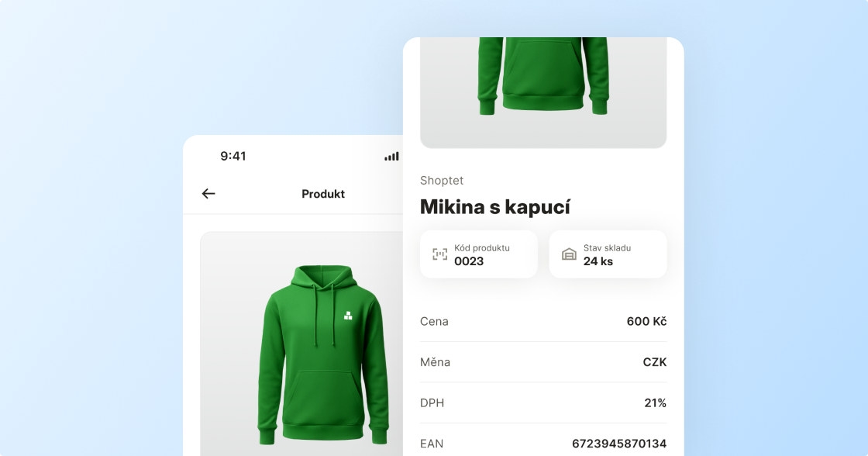
Task: Click the 21% DPH value
Action: click(x=656, y=402)
